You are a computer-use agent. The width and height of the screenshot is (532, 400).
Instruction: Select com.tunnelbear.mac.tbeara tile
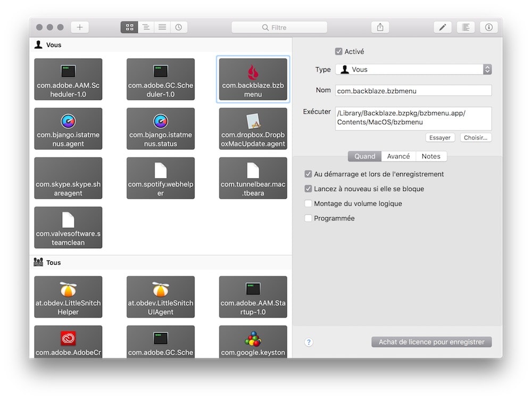[253, 178]
